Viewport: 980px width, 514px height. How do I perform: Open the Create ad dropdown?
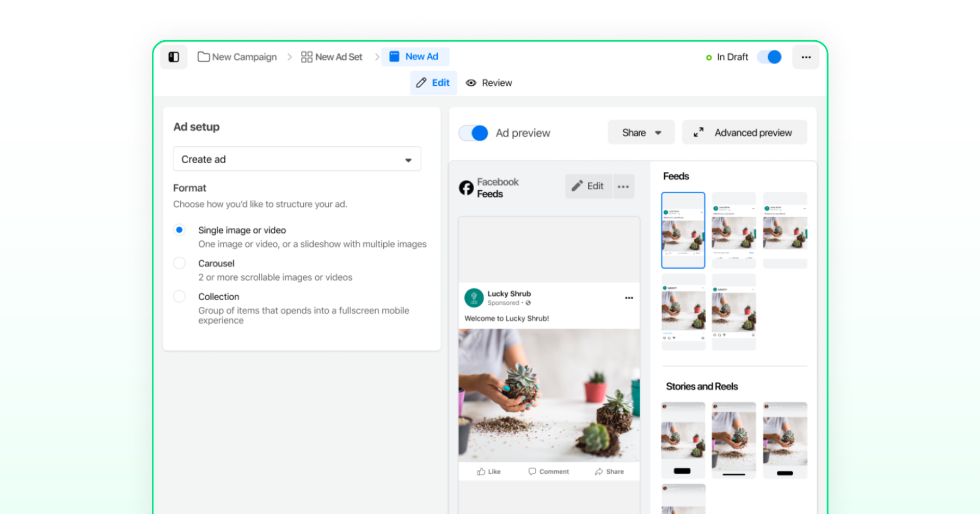pos(297,159)
